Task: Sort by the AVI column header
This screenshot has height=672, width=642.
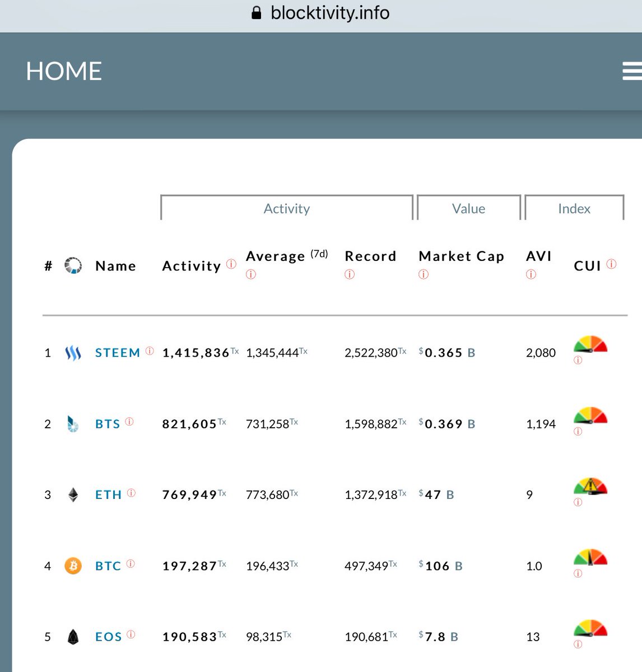Action: click(x=539, y=256)
